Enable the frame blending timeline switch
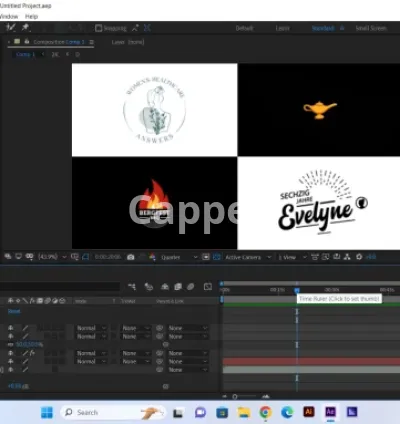Image resolution: width=400 pixels, height=424 pixels. (178, 286)
